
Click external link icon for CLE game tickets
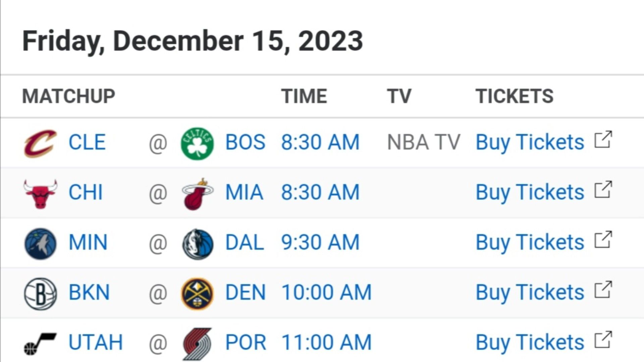coord(603,139)
